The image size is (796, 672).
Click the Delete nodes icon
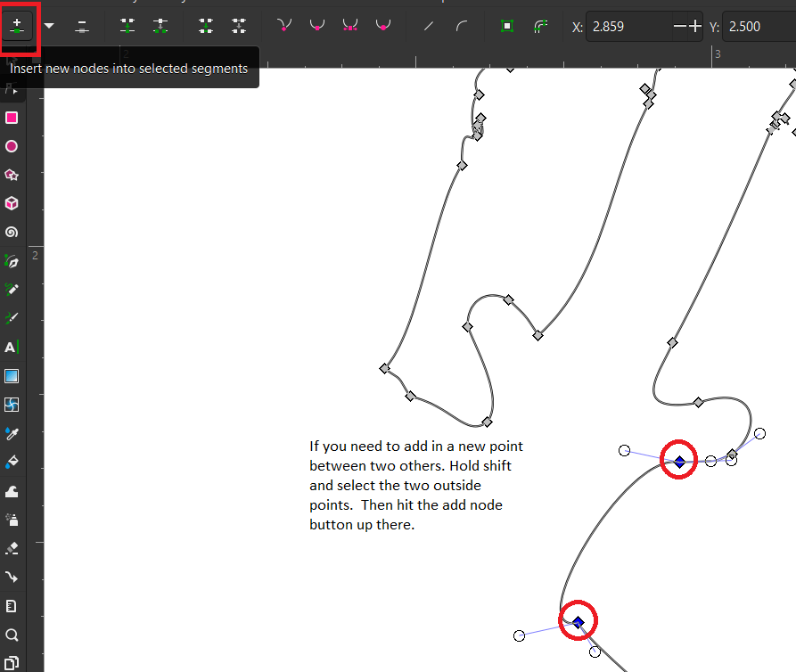coord(81,26)
